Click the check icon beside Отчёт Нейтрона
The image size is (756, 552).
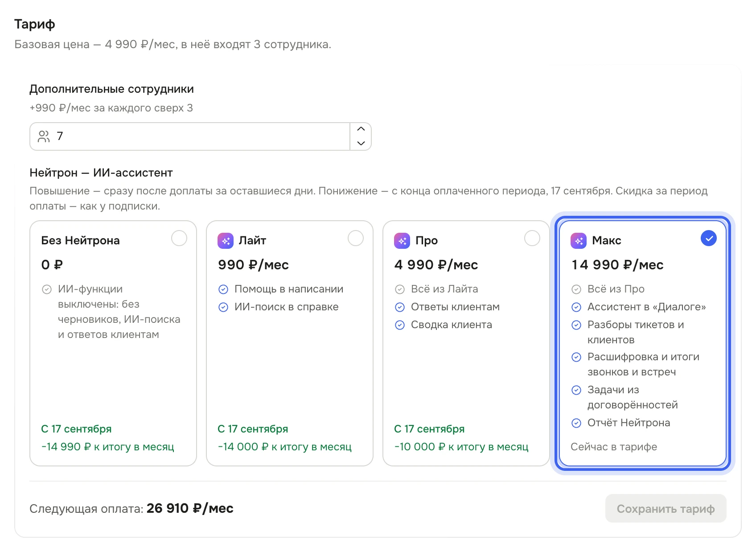(x=576, y=423)
